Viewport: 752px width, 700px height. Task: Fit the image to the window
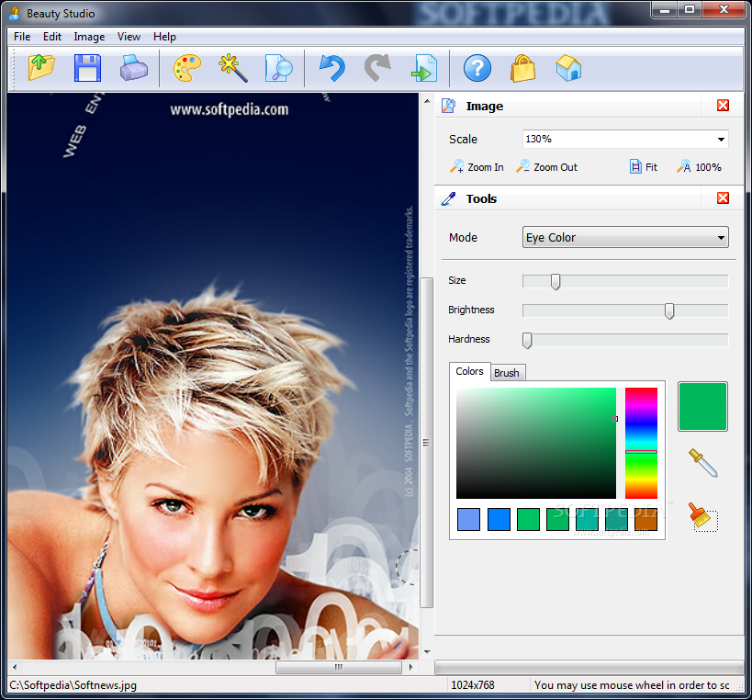643,167
